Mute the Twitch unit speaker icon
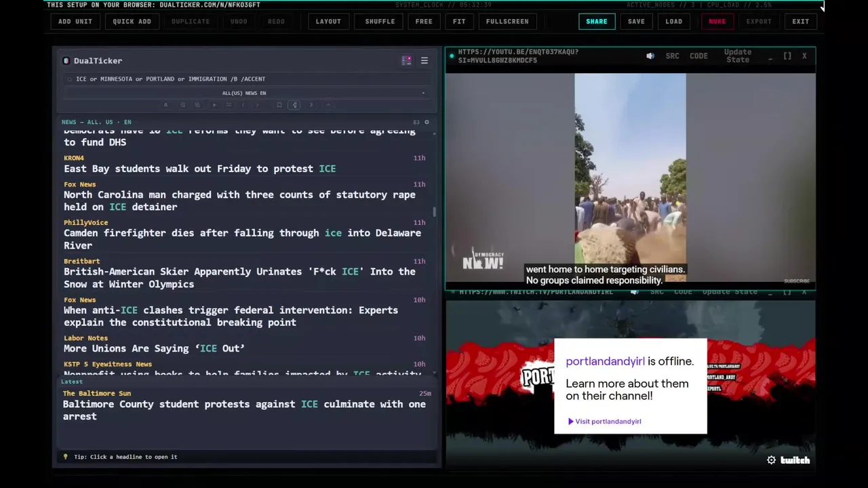The width and height of the screenshot is (868, 488). point(634,292)
